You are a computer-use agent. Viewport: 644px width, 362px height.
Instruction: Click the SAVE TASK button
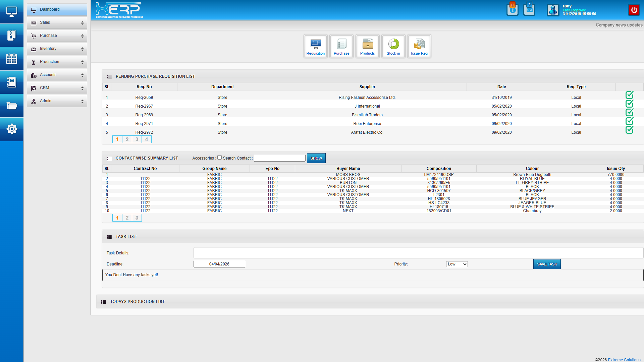click(546, 264)
